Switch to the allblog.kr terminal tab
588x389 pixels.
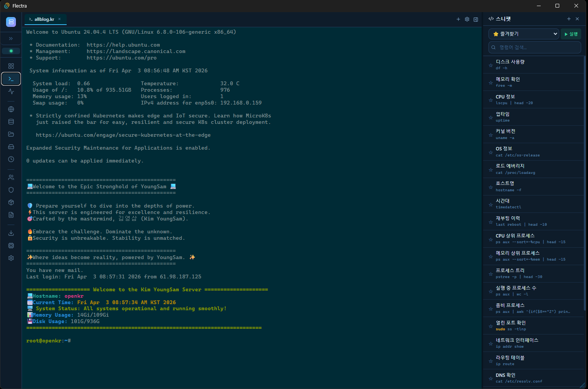[x=44, y=19]
